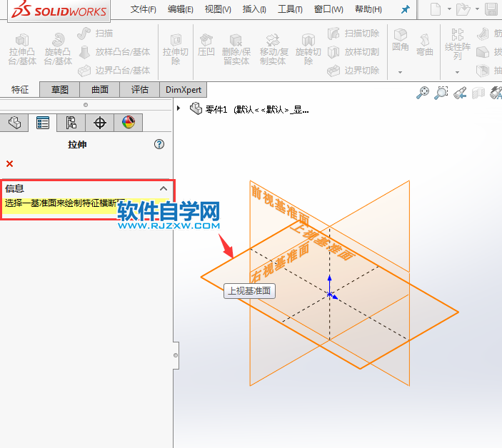Open the 编辑(E) menu

(180, 9)
